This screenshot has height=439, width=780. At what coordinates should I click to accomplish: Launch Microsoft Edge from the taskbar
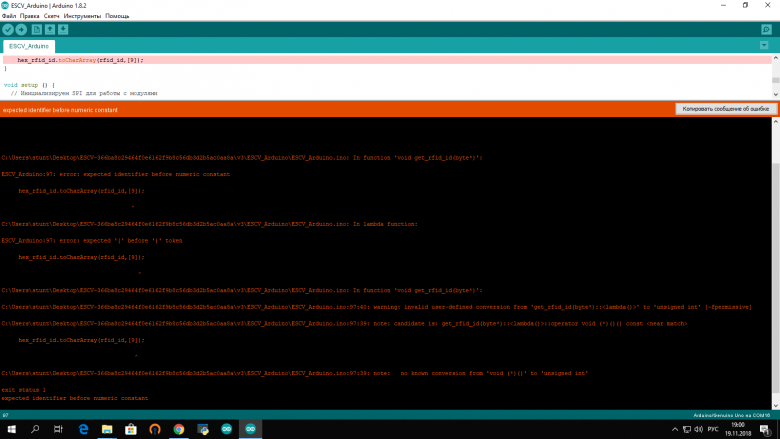(83, 429)
